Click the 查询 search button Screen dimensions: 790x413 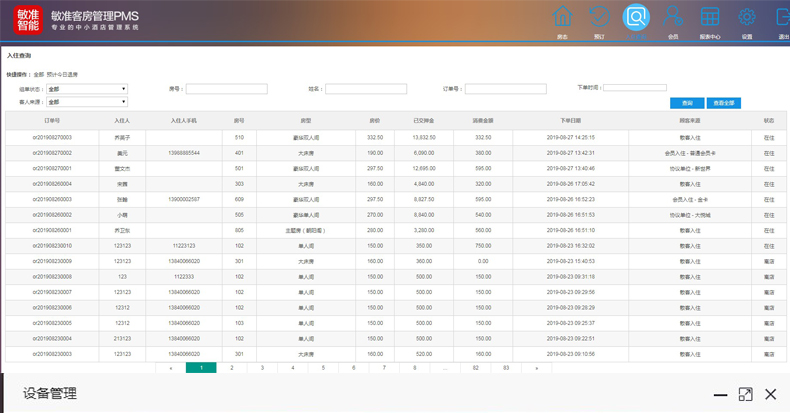[x=687, y=103]
